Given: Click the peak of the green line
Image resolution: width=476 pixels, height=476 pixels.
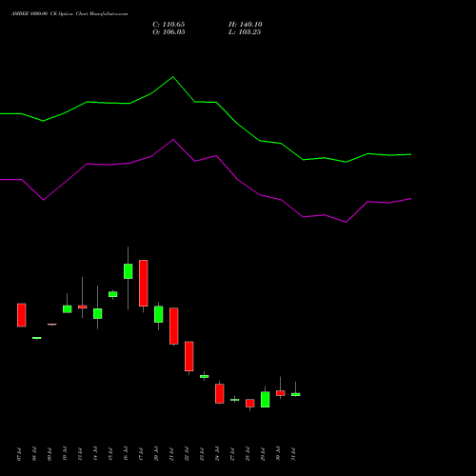Looking at the screenshot, I should coord(173,77).
